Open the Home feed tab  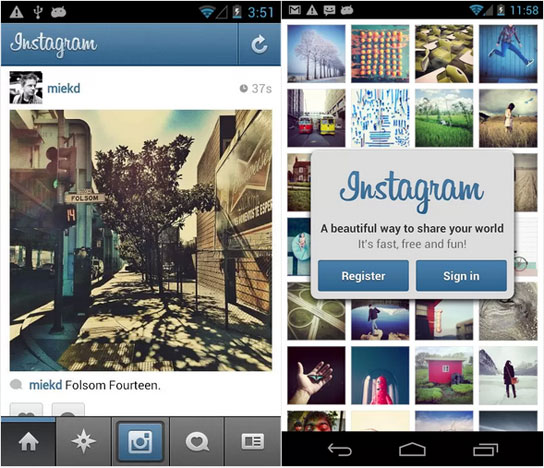28,441
